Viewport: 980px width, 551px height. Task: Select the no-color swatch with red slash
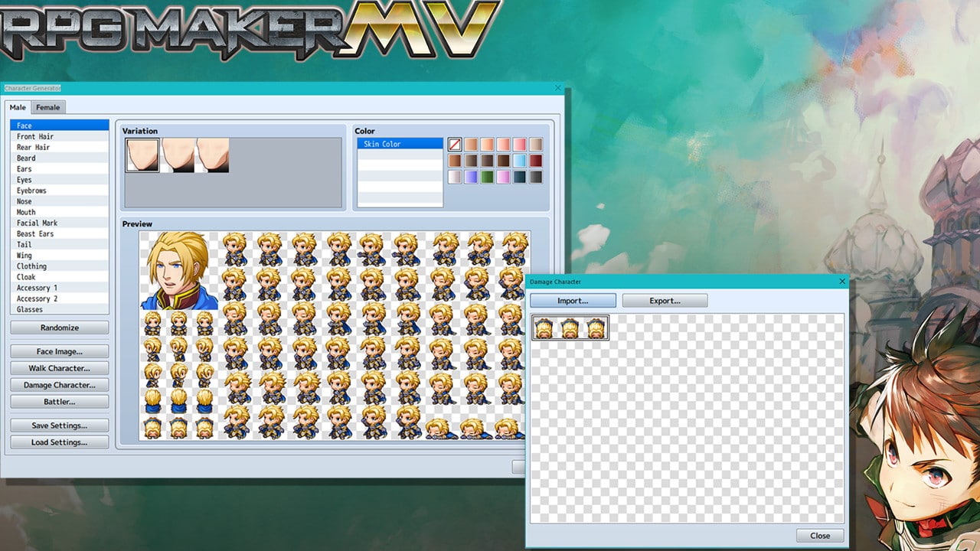pos(455,144)
